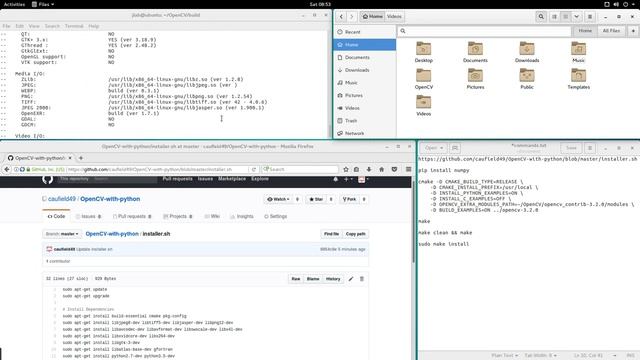This screenshot has width=640, height=360.
Task: Open the Firefox hamburger menu
Action: tap(408, 169)
